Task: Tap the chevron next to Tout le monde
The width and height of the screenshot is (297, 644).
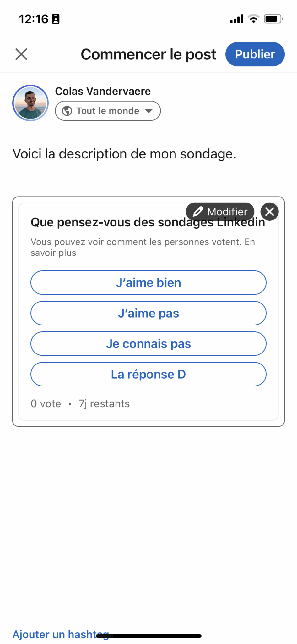Action: [x=149, y=111]
